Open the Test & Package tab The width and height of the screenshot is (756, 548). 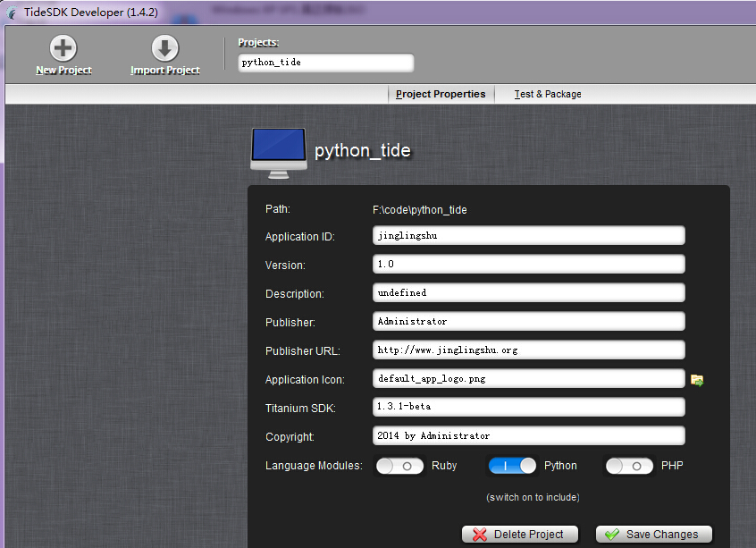(x=548, y=94)
